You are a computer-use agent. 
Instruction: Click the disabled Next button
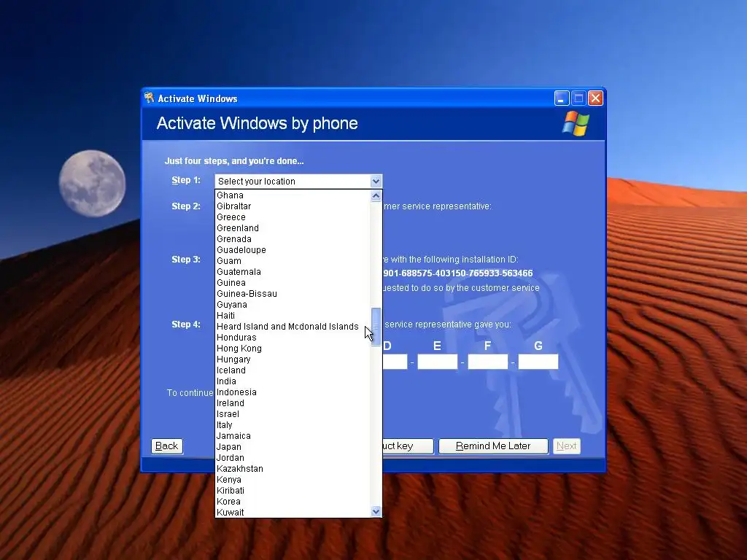566,446
